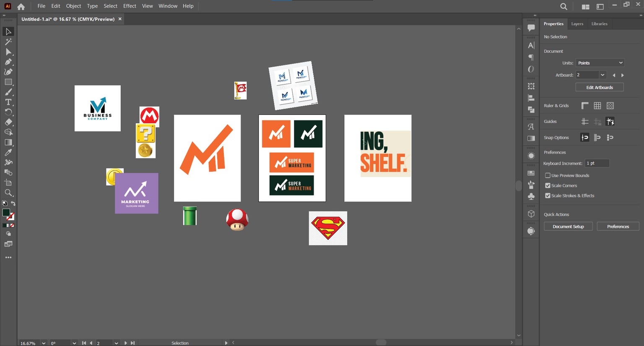The height and width of the screenshot is (346, 644).
Task: Open the 3D and Materials panel icon
Action: (531, 213)
